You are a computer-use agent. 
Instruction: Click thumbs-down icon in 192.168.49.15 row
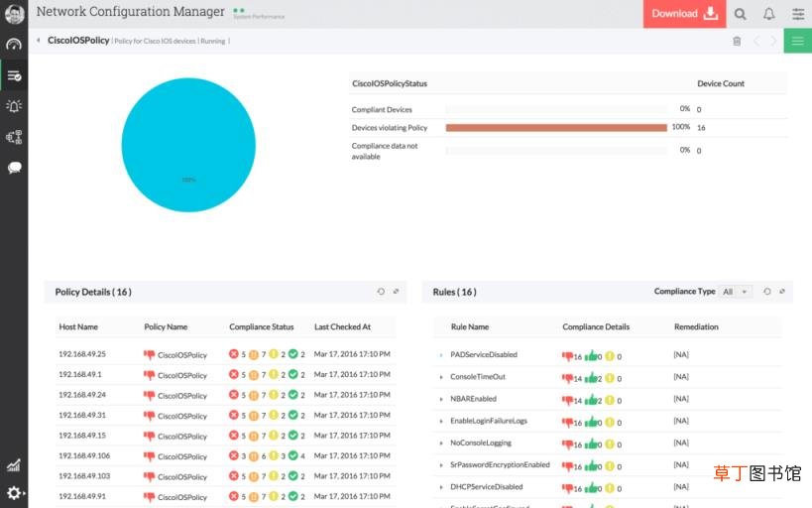pyautogui.click(x=149, y=436)
